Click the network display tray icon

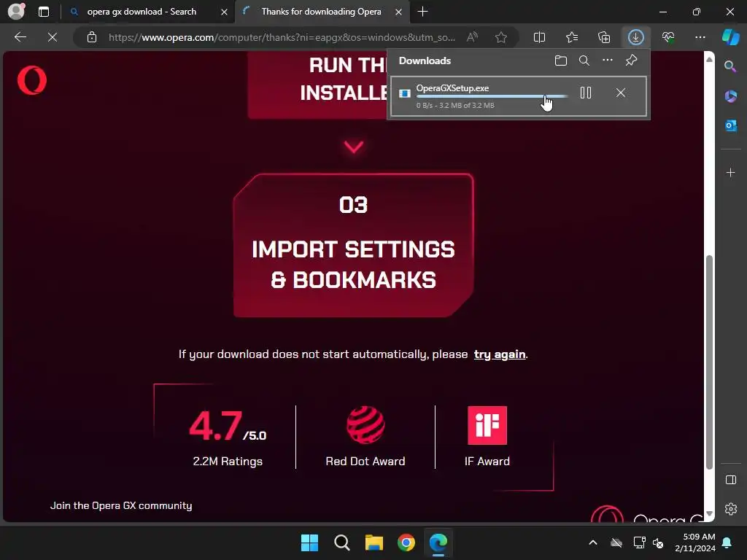[639, 542]
